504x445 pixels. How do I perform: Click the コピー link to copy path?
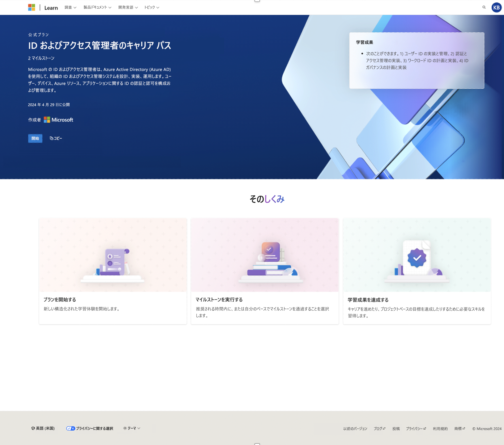pos(56,138)
